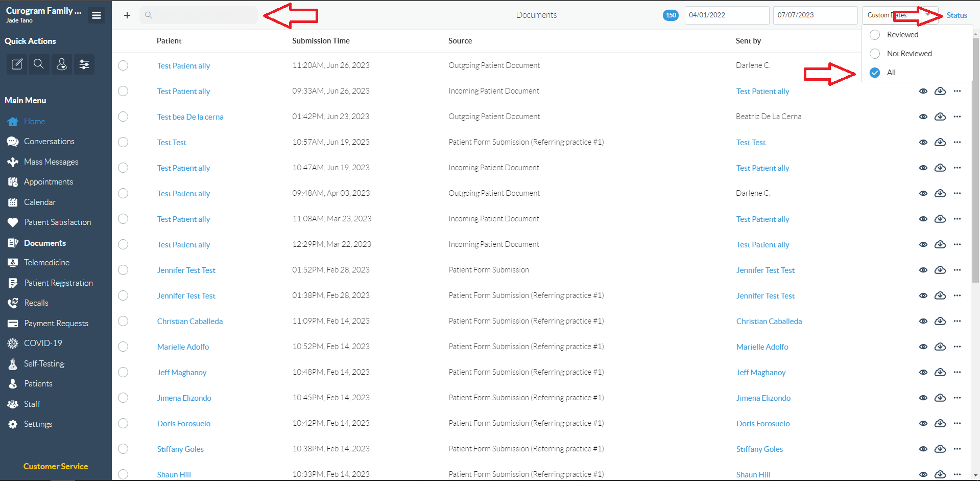Check the circle next to Test Test's row

pyautogui.click(x=123, y=142)
